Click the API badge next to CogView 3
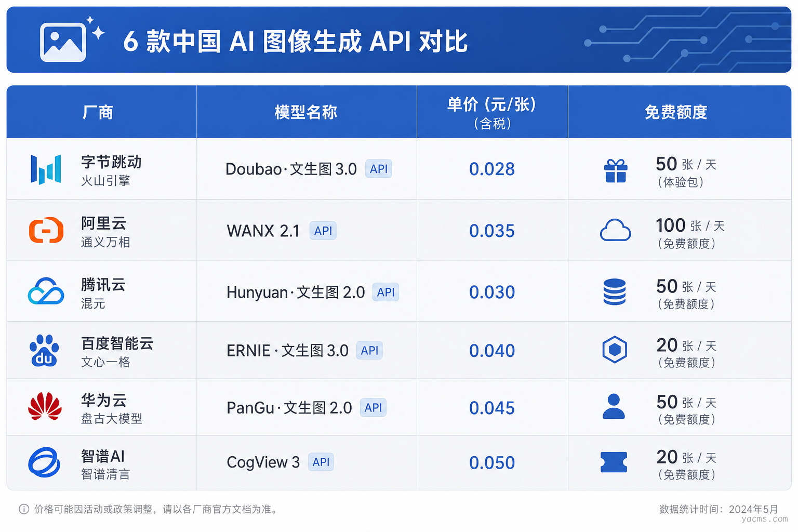The image size is (798, 532). (321, 462)
